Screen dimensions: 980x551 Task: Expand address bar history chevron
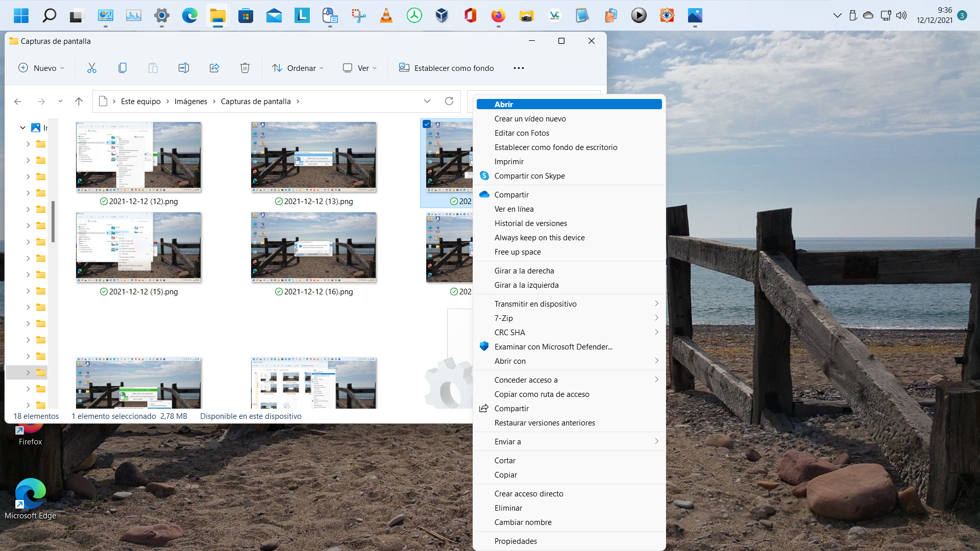pos(427,101)
